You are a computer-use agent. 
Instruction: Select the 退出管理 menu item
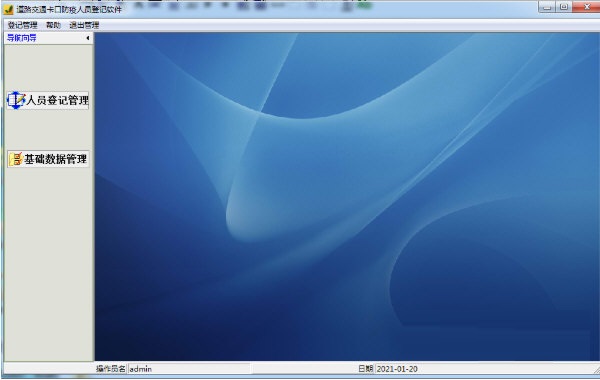click(x=84, y=25)
